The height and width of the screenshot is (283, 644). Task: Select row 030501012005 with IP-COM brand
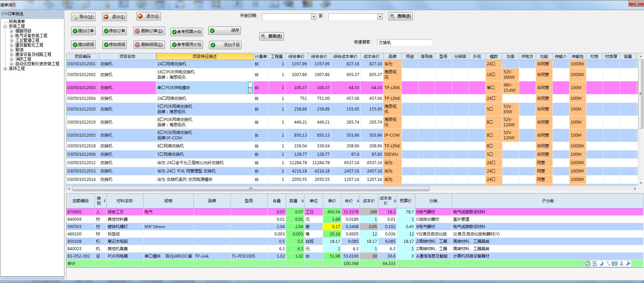tap(352, 135)
